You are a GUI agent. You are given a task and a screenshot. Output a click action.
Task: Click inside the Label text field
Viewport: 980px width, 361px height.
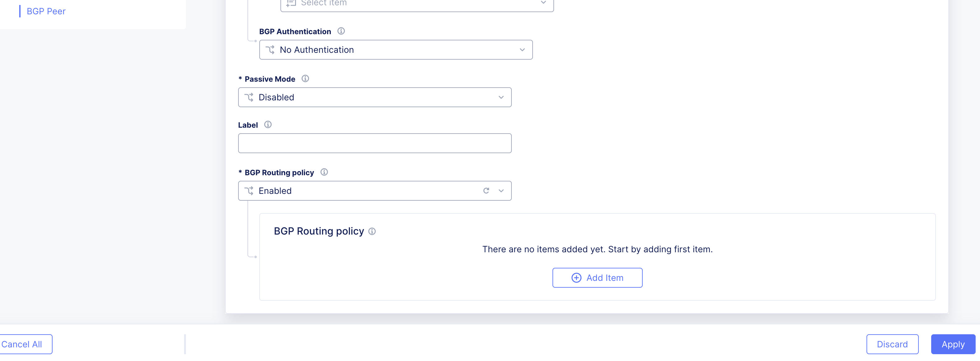(x=374, y=143)
